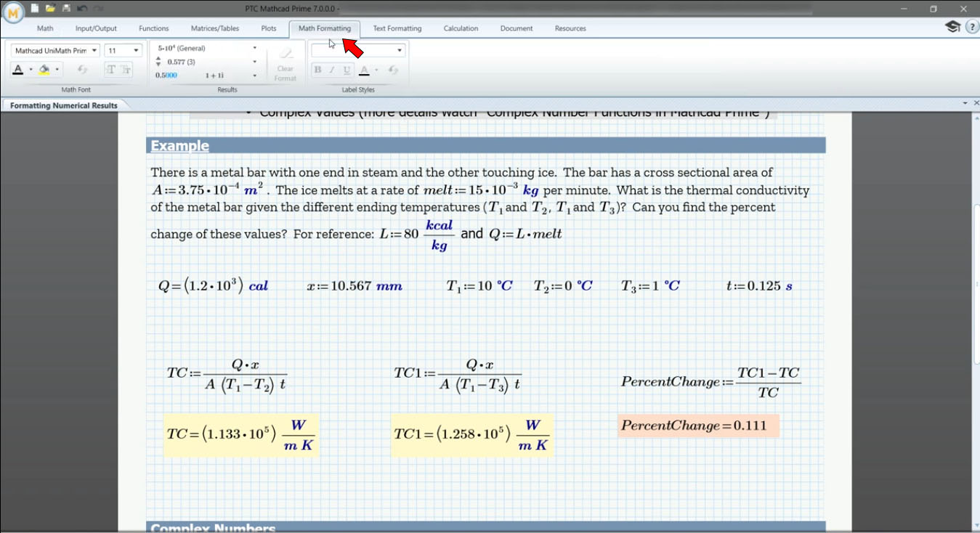
Task: Click the TC definition equation
Action: pos(227,375)
